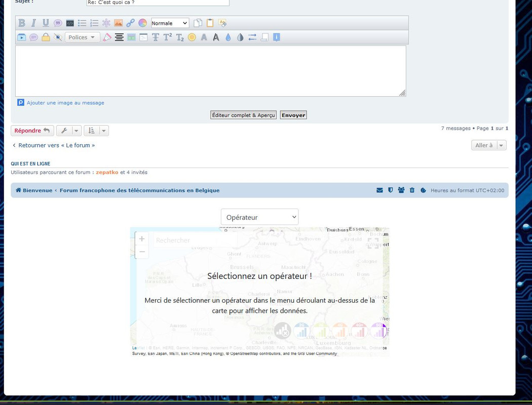Image resolution: width=532 pixels, height=405 pixels.
Task: Open 'Éditeur complet & Aperçu'
Action: click(243, 115)
